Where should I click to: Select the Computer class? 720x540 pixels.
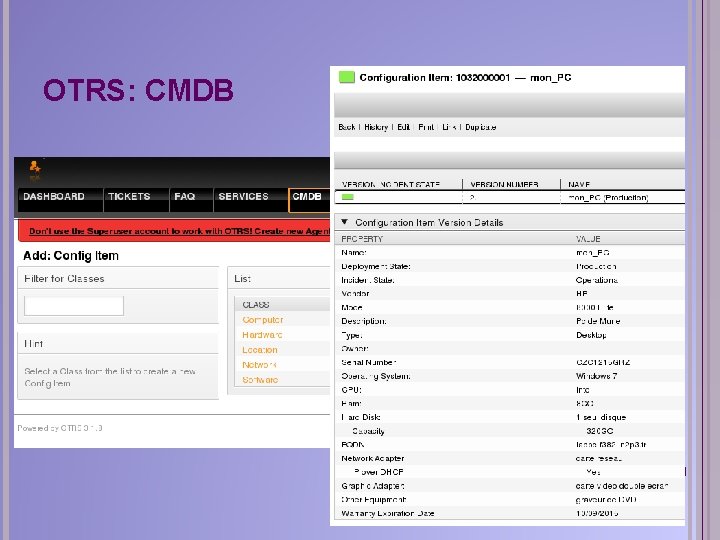pos(263,320)
